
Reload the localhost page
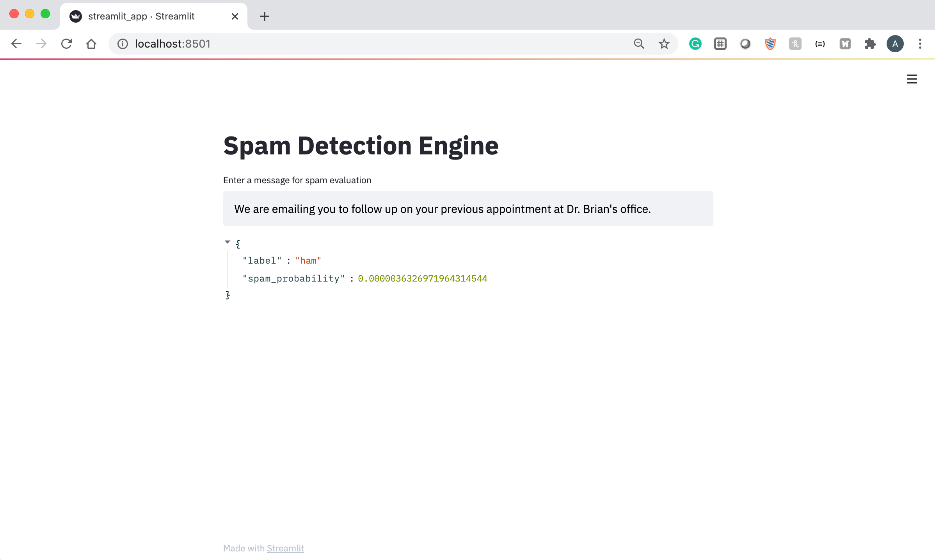click(66, 44)
